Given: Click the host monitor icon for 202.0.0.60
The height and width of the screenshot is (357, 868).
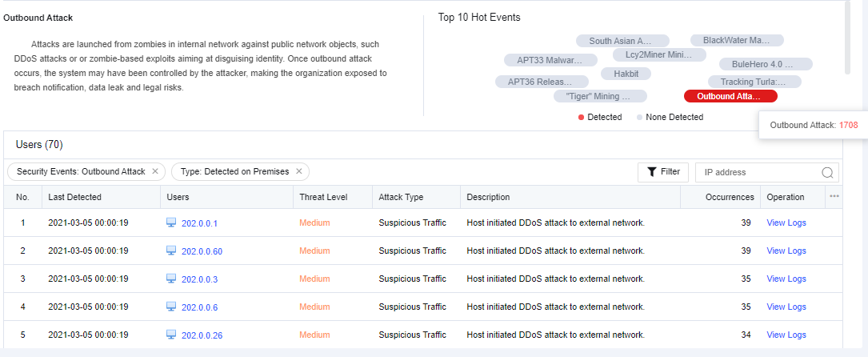Looking at the screenshot, I should click(x=171, y=251).
